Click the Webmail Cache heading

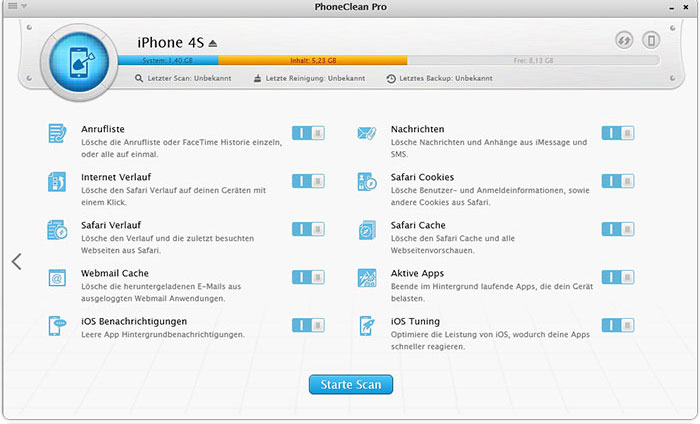point(115,273)
